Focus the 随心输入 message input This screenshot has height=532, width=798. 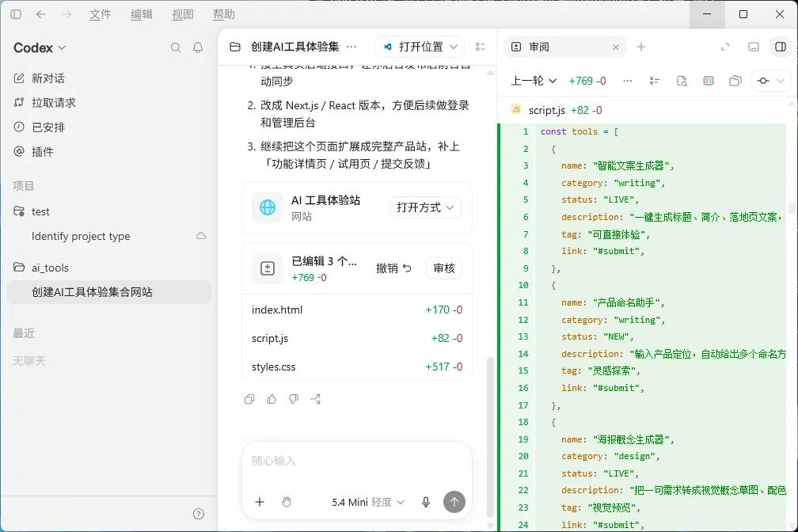[x=357, y=462]
